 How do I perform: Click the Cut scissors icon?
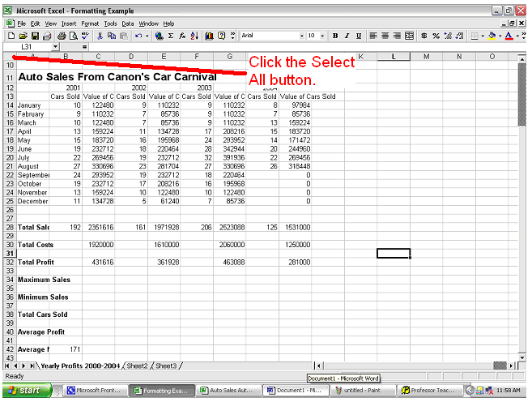[100, 36]
